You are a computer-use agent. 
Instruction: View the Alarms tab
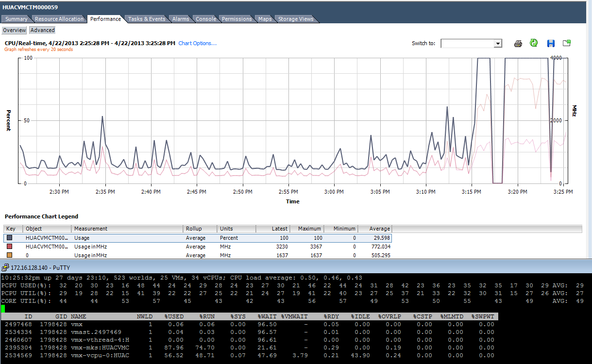click(181, 19)
